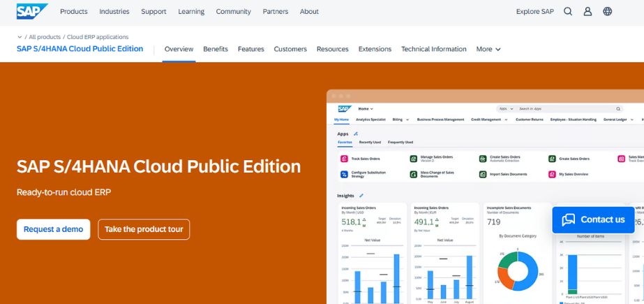Screen dimensions: 644x304
Task: Open the Learning menu
Action: (x=191, y=11)
